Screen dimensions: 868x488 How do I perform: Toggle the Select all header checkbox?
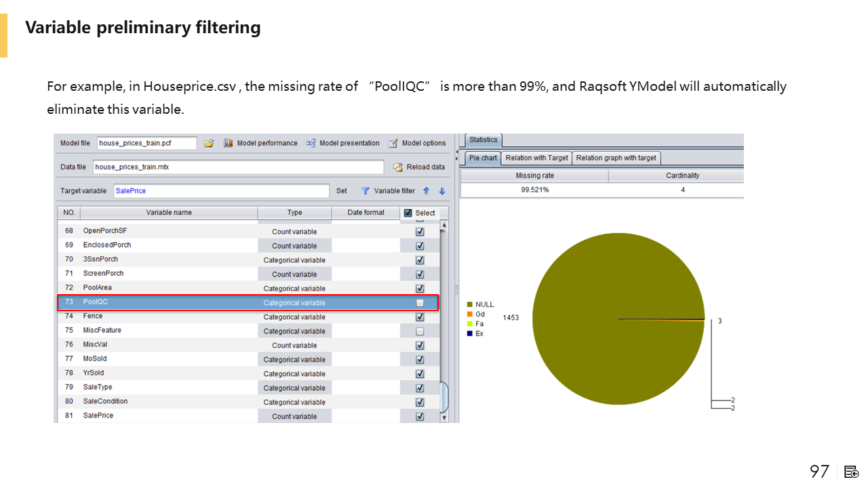pyautogui.click(x=408, y=213)
